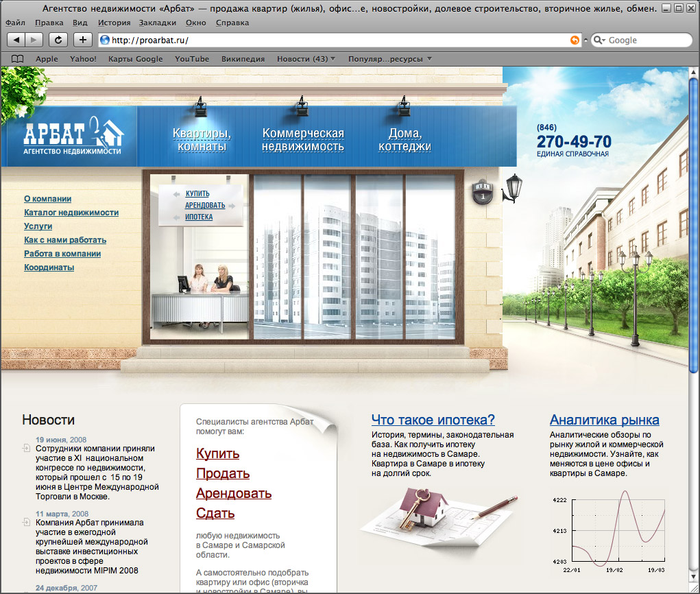Screen dimensions: 700x594
Task: Click the Новости heading
Action: (x=48, y=420)
